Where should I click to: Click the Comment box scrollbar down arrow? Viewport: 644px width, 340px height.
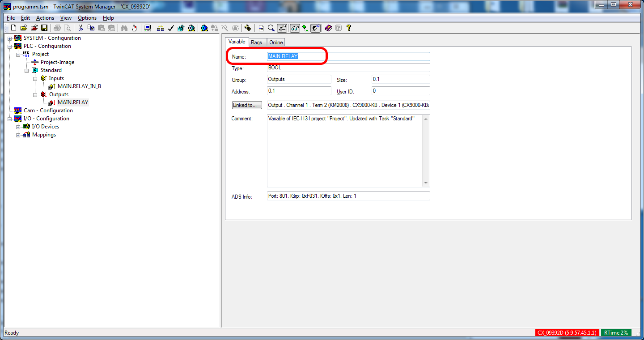pos(426,183)
